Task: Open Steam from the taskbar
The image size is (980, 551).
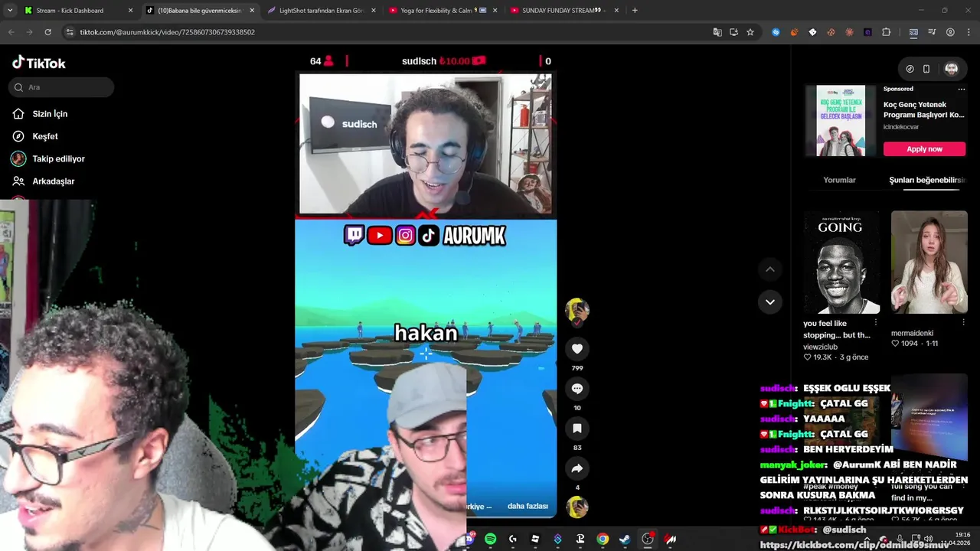Action: [625, 539]
